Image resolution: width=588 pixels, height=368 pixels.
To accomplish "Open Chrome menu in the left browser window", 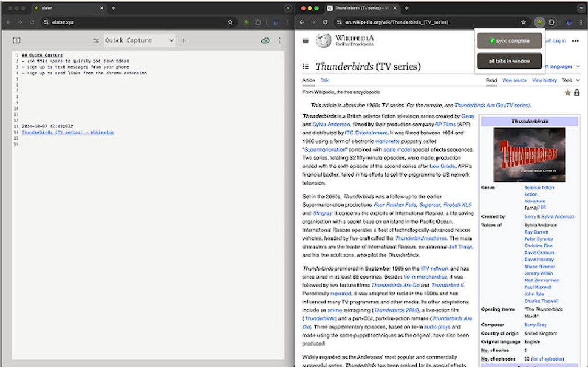I will (x=287, y=22).
